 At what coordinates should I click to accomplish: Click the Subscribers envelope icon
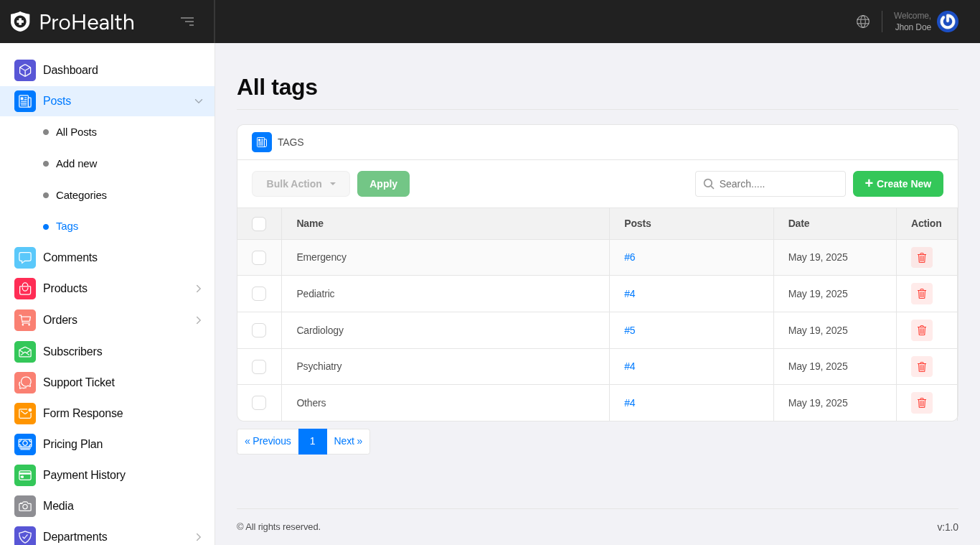coord(25,352)
